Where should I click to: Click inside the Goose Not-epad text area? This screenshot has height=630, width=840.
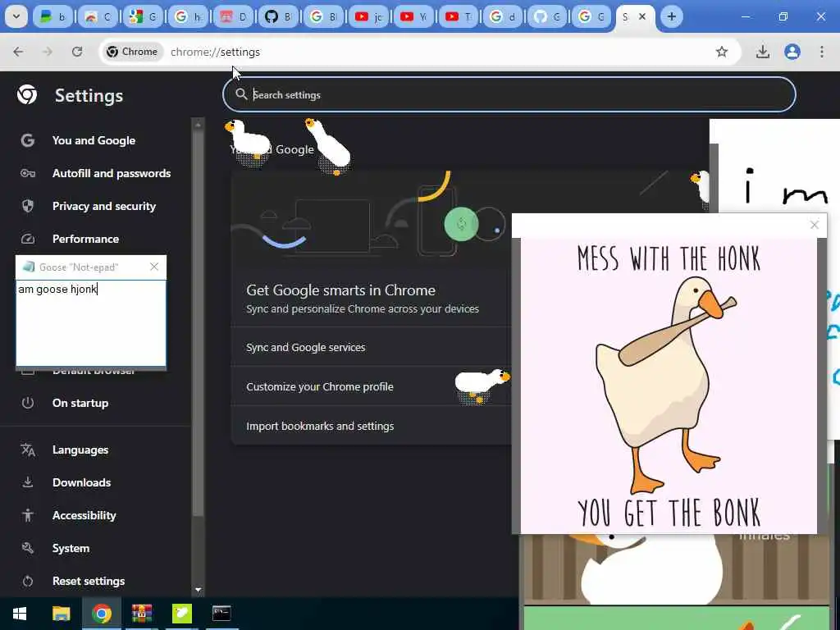point(91,323)
